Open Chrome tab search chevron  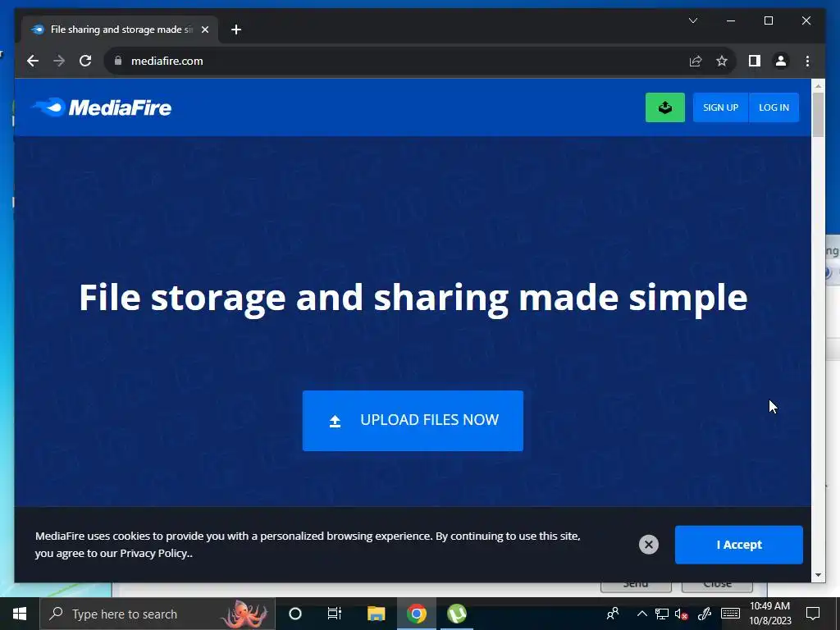click(x=692, y=21)
